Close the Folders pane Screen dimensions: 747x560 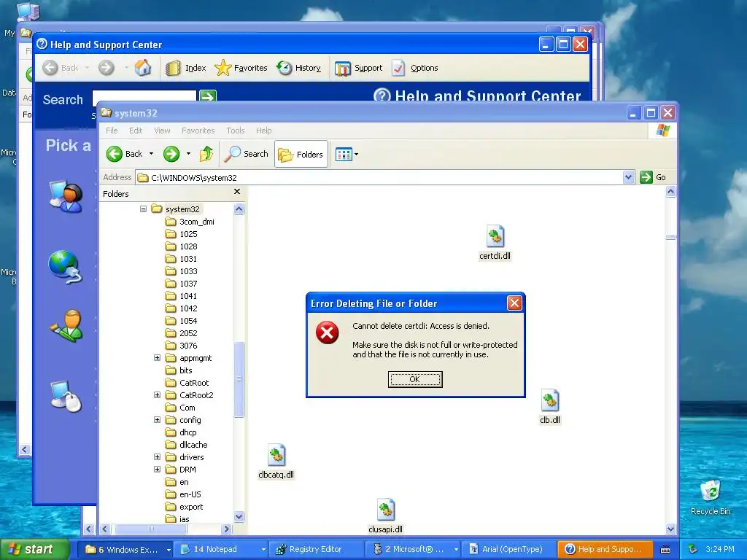point(237,192)
